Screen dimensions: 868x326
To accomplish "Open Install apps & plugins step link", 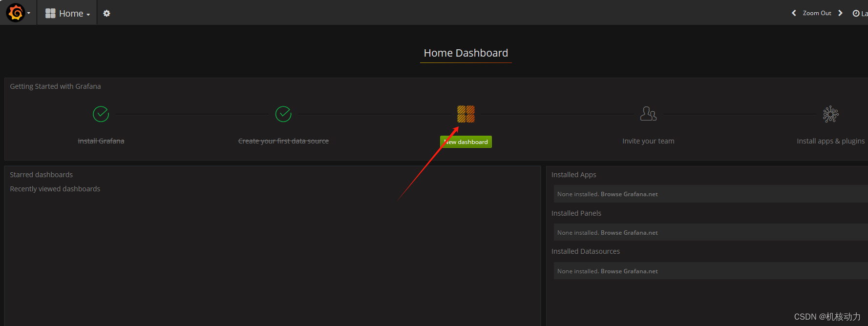I will tap(831, 141).
